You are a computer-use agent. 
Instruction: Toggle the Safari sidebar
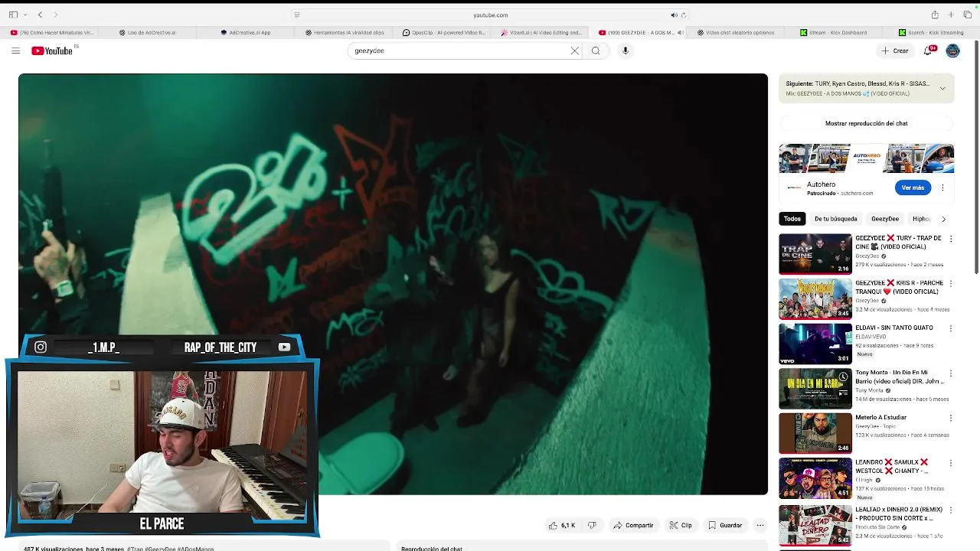[13, 15]
